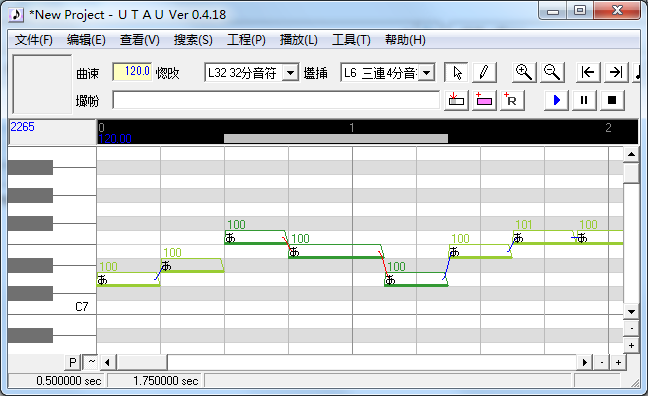Click the gray selection bar in the timeline ruler
648x396 pixels.
click(x=336, y=138)
